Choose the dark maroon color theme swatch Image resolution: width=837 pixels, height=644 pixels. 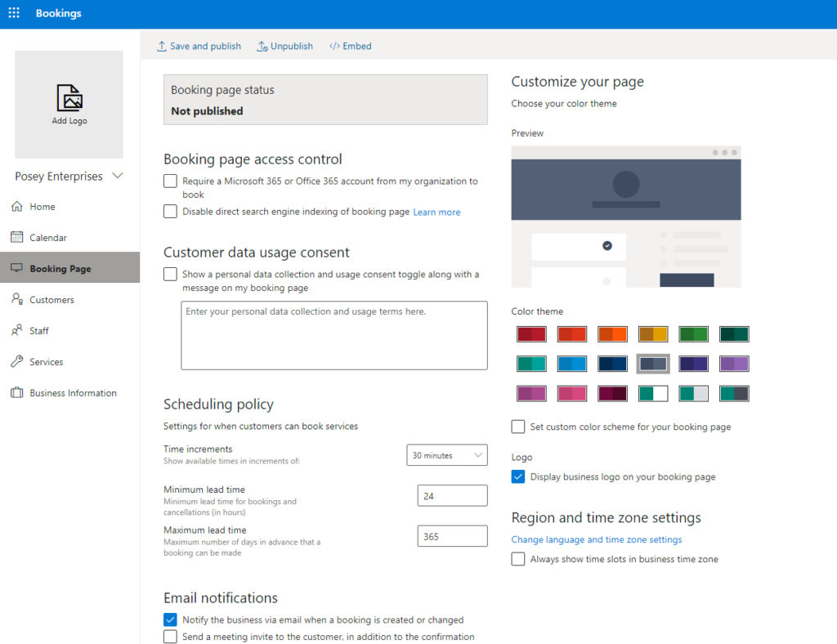pos(612,394)
